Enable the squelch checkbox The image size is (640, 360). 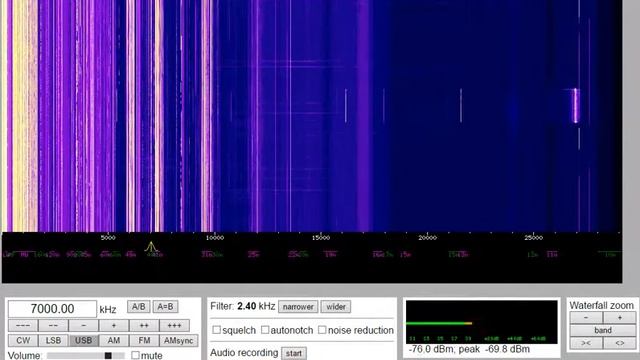(x=216, y=330)
